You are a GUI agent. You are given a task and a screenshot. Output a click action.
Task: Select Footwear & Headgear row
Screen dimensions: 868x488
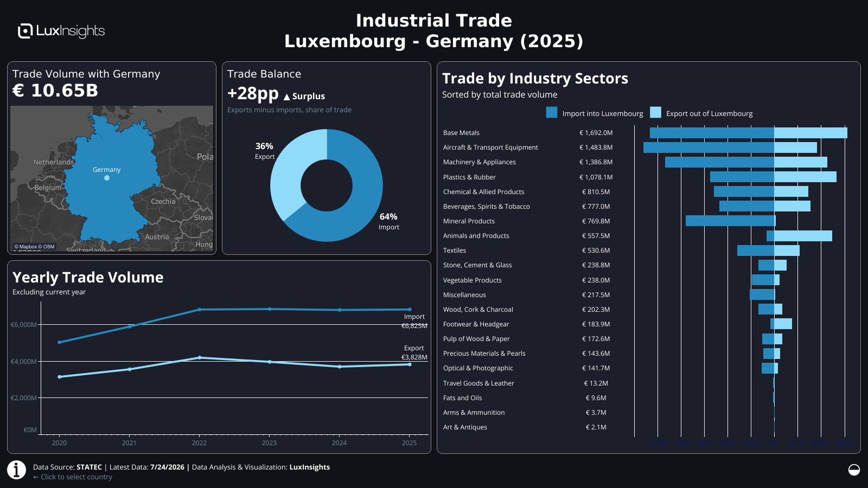click(x=646, y=324)
